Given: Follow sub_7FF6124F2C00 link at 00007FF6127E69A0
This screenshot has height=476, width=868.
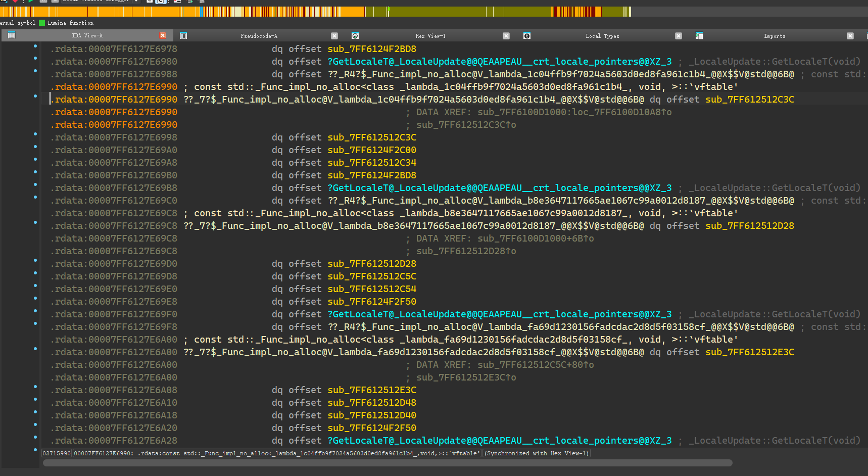Looking at the screenshot, I should click(372, 150).
